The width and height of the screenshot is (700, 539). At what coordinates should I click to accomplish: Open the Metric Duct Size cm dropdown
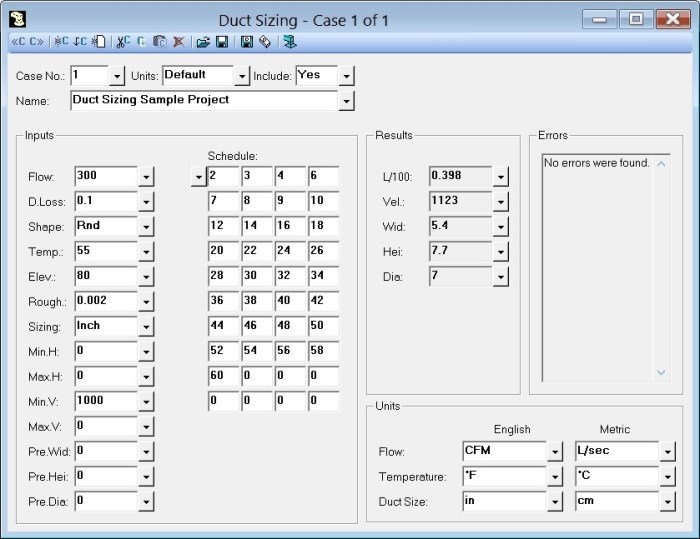click(x=667, y=502)
